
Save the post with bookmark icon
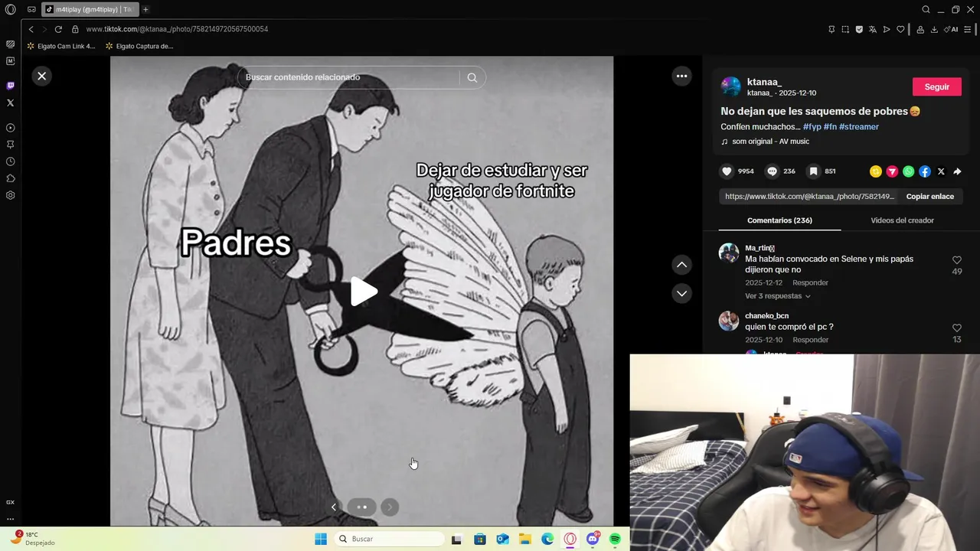(813, 171)
